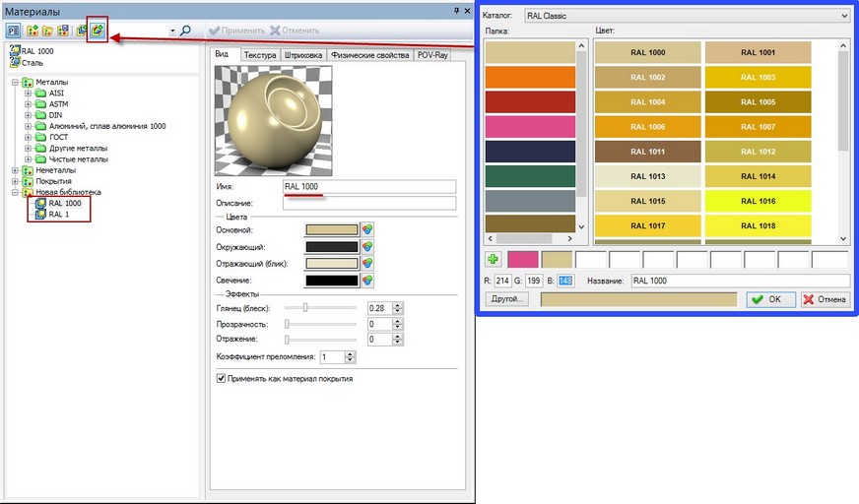Click the Применить button
The height and width of the screenshot is (504, 859).
[x=236, y=31]
